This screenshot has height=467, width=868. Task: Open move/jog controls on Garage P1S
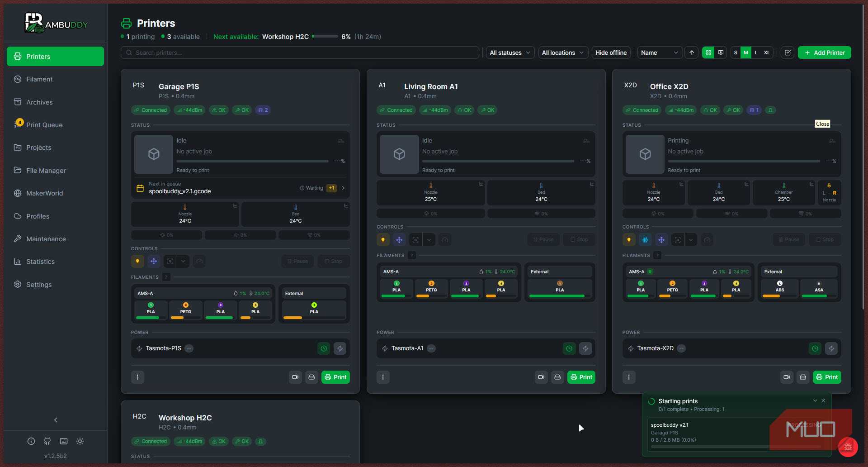(x=154, y=262)
